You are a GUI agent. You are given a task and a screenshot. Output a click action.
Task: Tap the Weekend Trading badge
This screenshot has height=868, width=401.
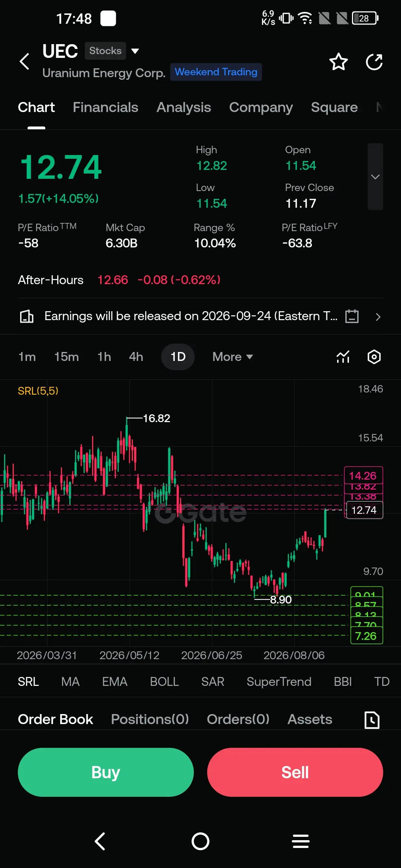pyautogui.click(x=216, y=72)
